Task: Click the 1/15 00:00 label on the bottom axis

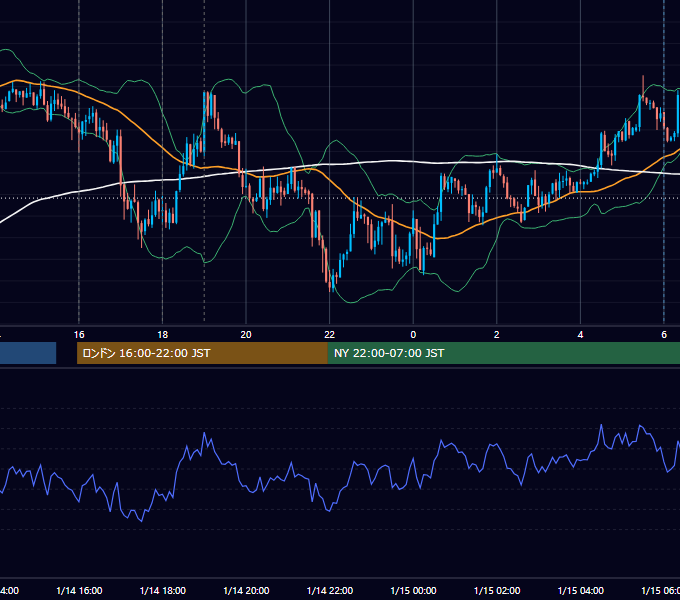Action: (x=413, y=590)
